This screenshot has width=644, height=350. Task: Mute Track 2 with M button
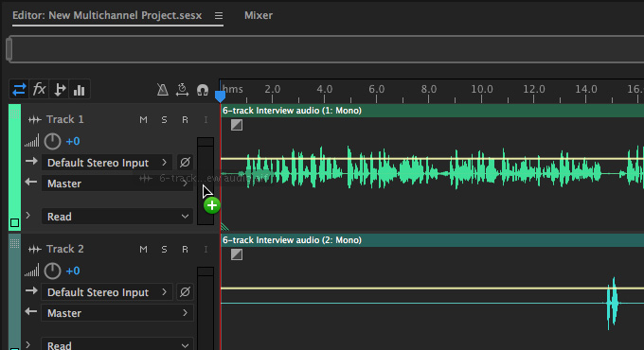coord(143,249)
